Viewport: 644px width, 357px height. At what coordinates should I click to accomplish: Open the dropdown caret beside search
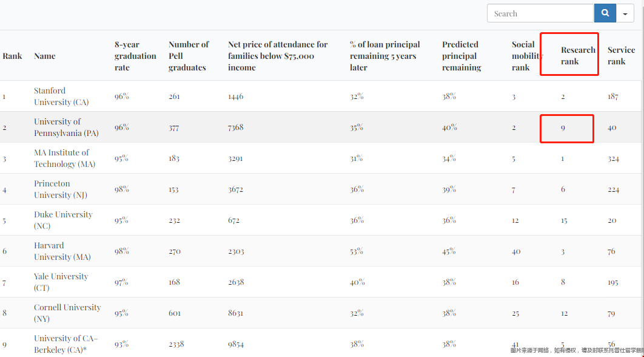click(x=625, y=13)
